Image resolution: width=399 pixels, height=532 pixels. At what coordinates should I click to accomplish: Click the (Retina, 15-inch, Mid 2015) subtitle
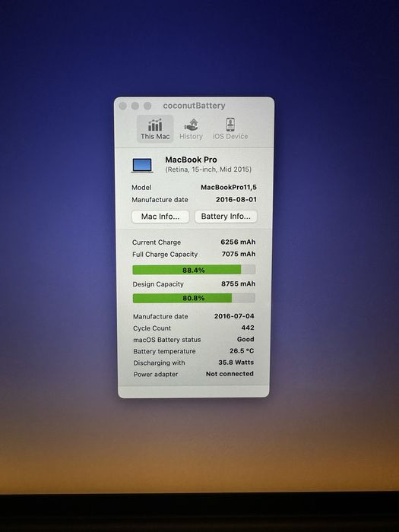click(x=208, y=169)
